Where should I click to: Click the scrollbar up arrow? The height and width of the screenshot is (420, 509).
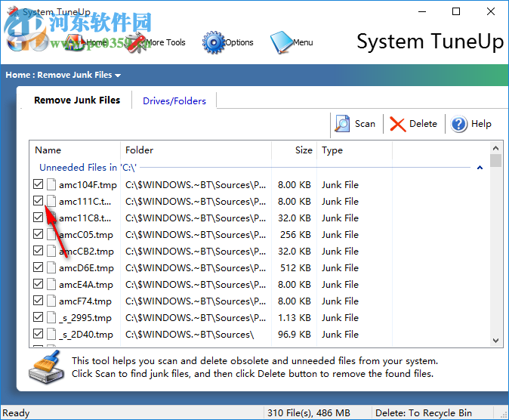point(495,148)
